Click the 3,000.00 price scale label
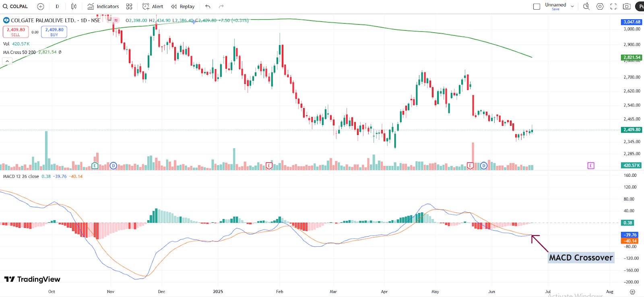The width and height of the screenshot is (644, 297). tap(632, 29)
